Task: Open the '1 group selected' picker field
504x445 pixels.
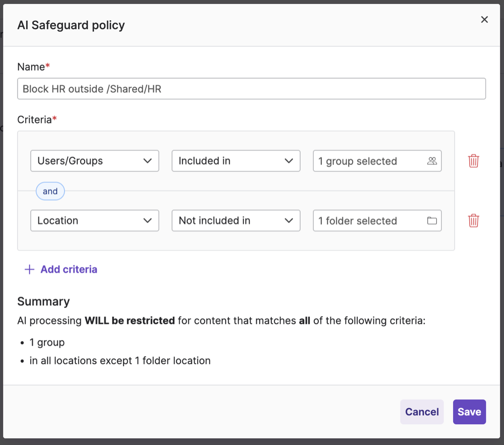Action: click(371, 161)
